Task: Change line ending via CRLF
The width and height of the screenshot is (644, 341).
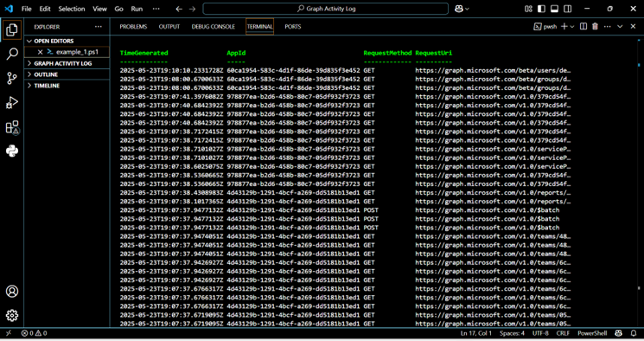Action: pyautogui.click(x=563, y=333)
